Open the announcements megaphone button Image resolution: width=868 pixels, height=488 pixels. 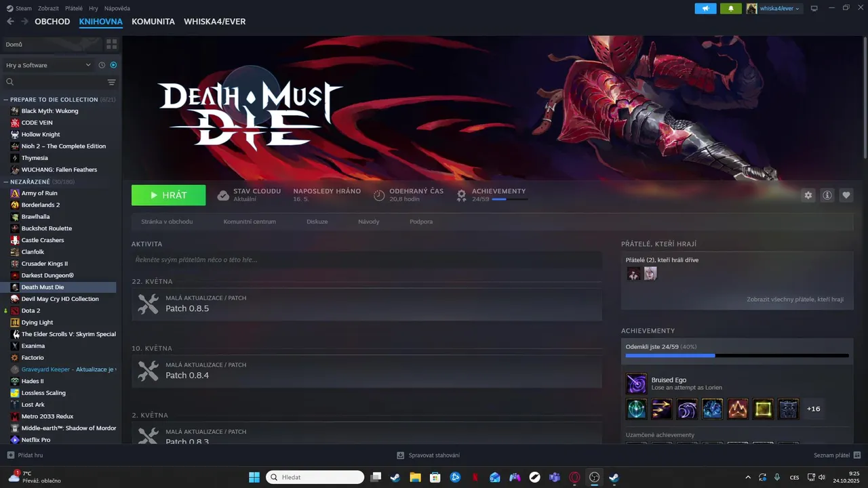705,8
